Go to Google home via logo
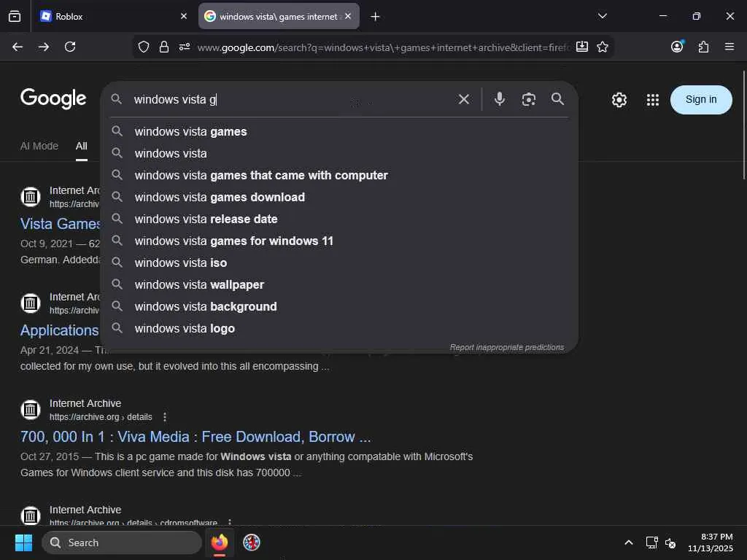 (x=53, y=98)
